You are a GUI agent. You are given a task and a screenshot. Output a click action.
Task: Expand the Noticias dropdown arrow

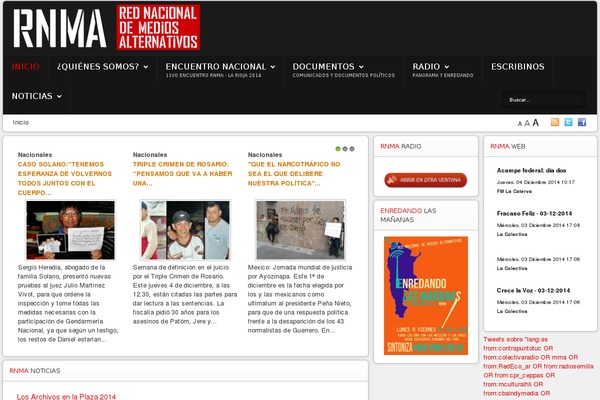(x=59, y=96)
